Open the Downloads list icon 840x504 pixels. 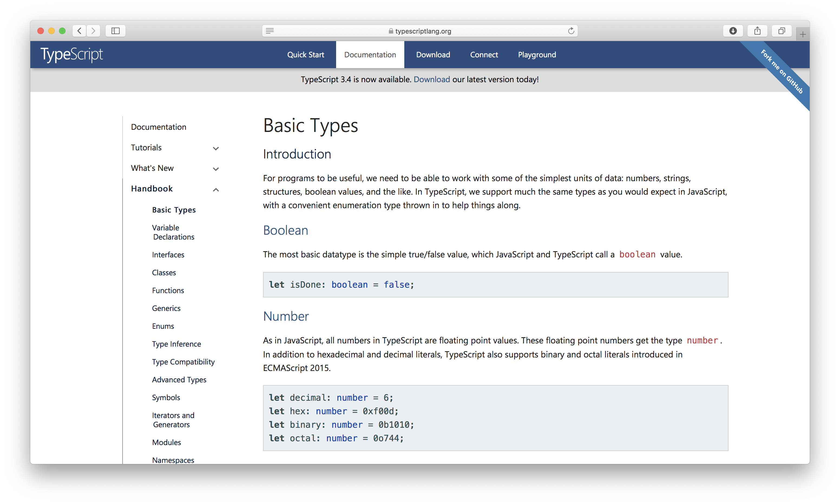tap(733, 31)
